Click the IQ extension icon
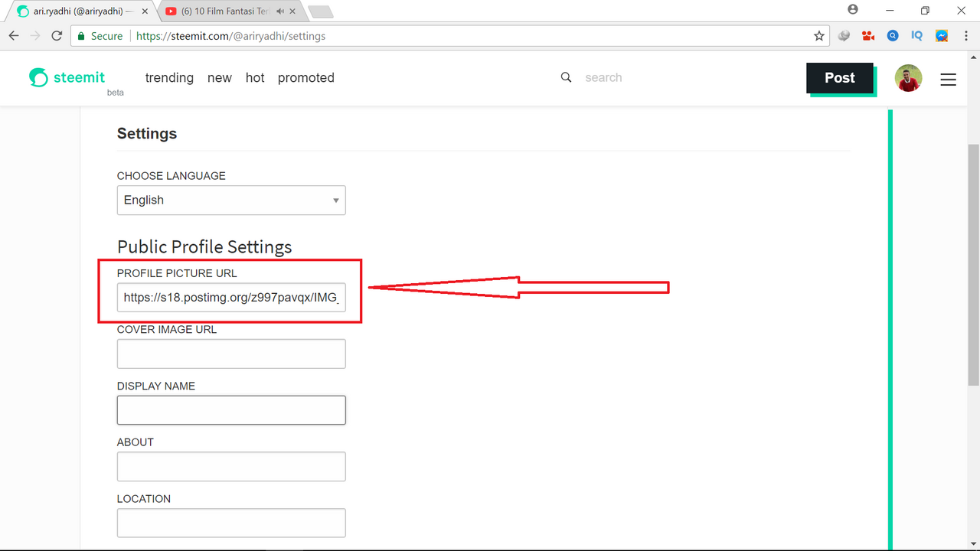This screenshot has height=551, width=980. point(917,36)
